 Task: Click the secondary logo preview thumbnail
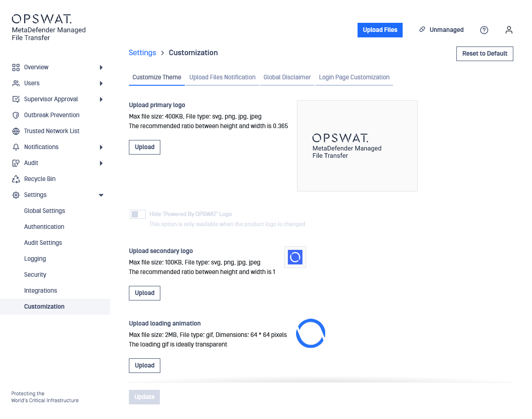[x=295, y=258]
